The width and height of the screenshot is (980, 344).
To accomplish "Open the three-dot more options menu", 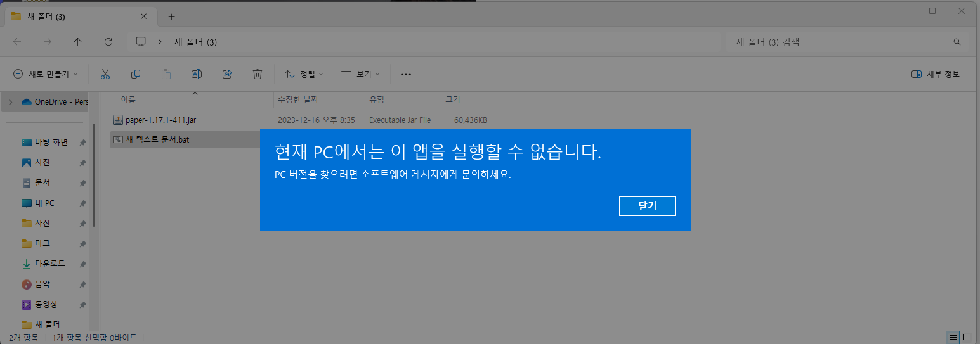I will [406, 74].
